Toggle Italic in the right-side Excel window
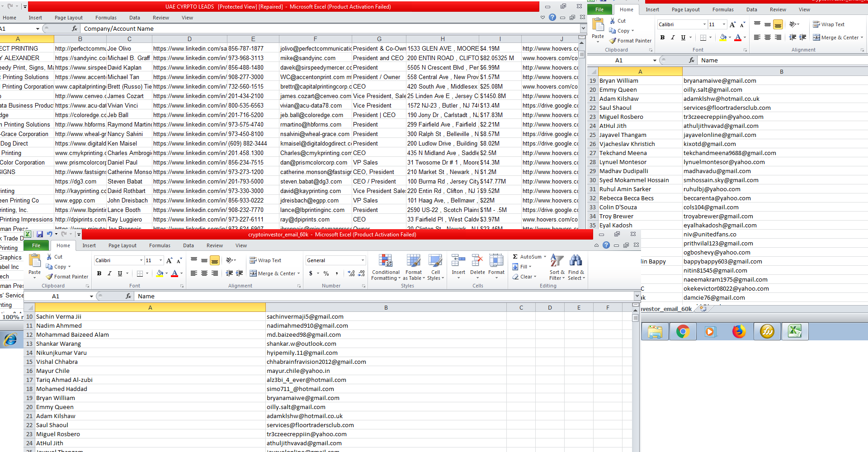 673,38
